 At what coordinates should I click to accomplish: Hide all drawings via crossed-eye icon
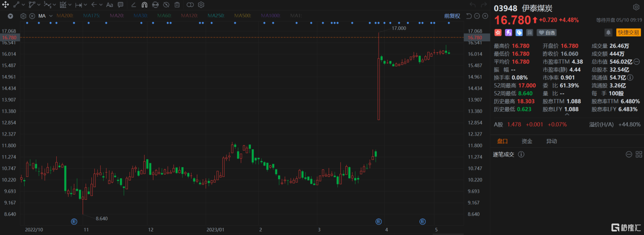(x=166, y=5)
